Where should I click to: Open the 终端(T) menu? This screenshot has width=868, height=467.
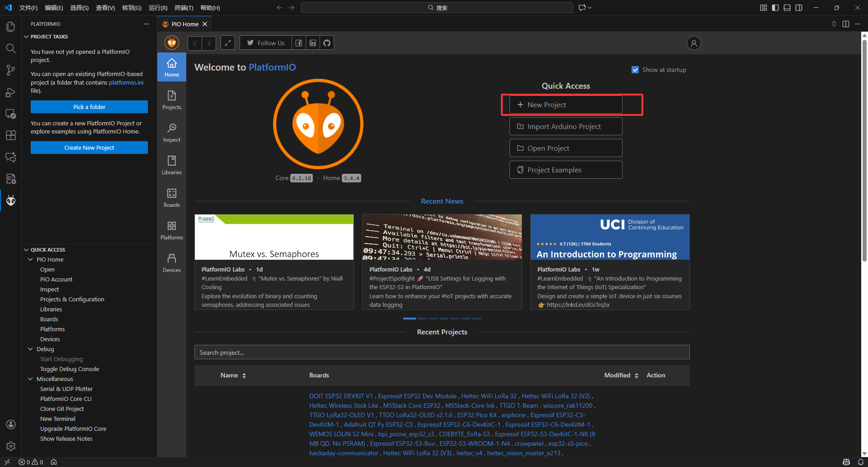tap(184, 8)
